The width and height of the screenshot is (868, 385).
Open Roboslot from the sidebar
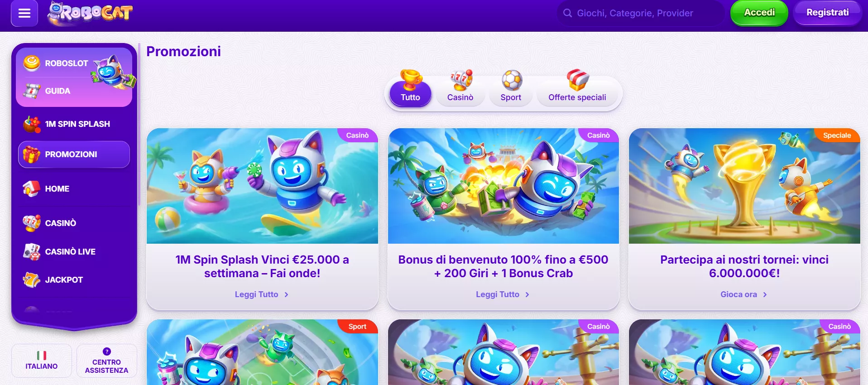click(x=66, y=63)
